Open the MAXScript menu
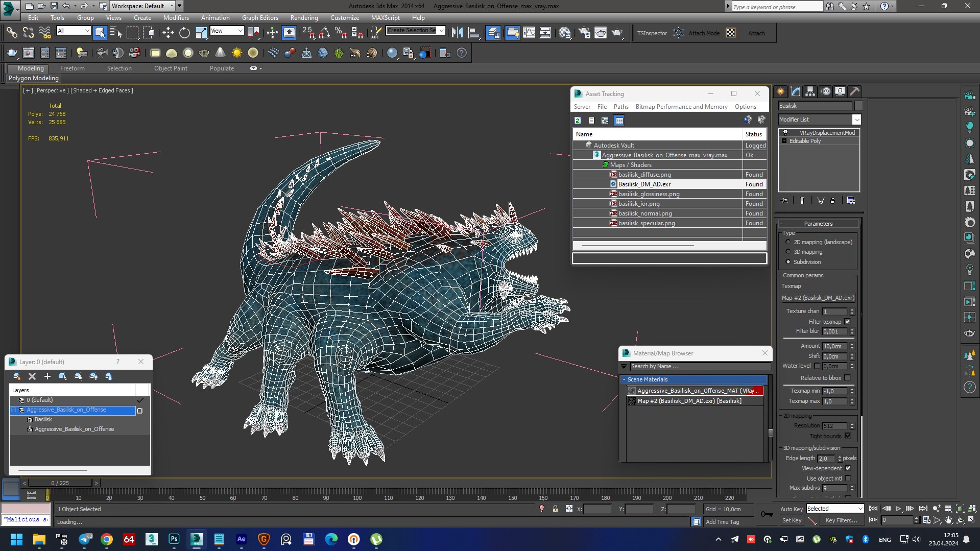The image size is (980, 551). 386,17
